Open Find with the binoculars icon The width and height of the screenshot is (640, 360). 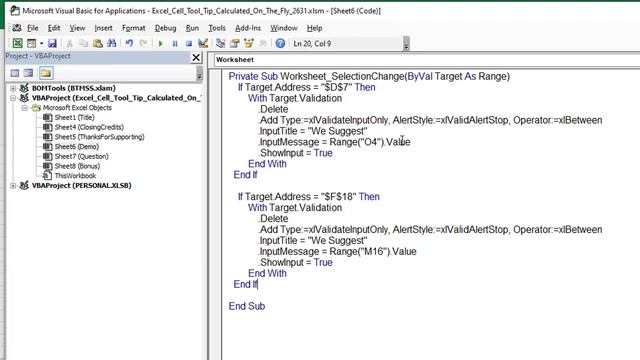111,43
